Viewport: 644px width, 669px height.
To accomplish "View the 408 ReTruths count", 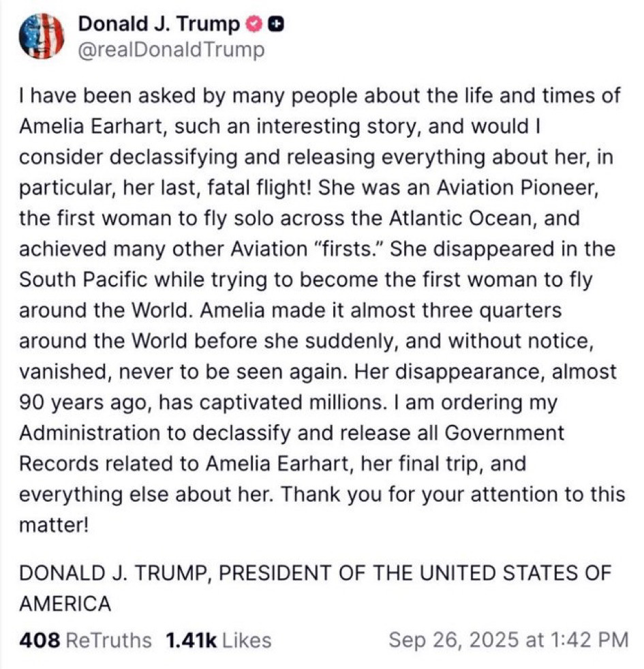I will coord(40,640).
